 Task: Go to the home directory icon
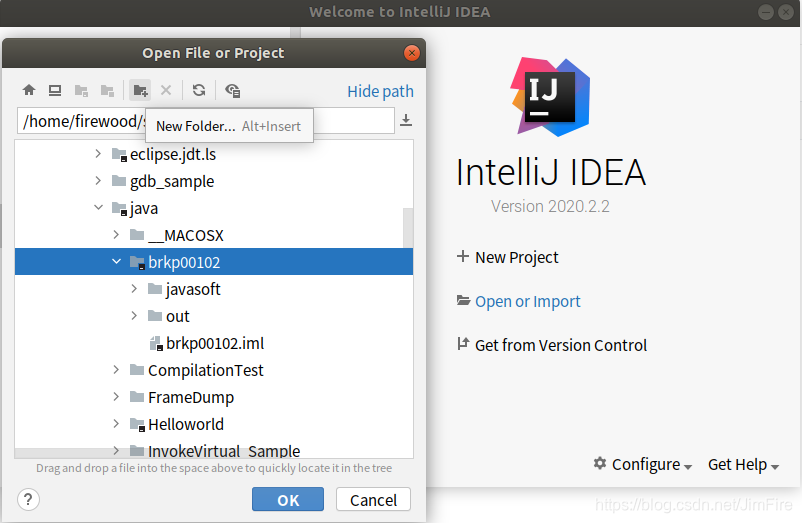(29, 90)
